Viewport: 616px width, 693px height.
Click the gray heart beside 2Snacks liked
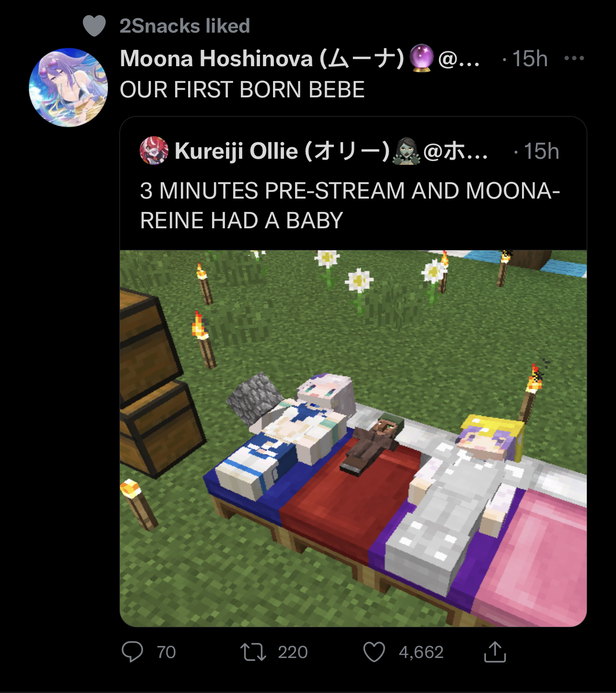point(94,26)
